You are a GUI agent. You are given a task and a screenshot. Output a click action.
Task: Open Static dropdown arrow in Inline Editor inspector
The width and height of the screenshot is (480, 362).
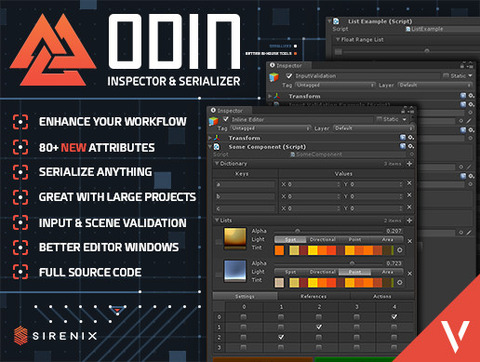tap(404, 119)
